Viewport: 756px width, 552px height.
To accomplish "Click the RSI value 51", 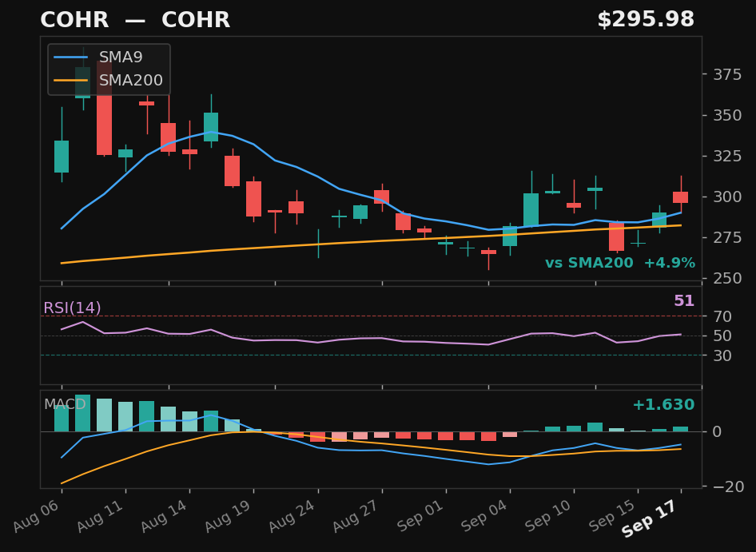I will [x=684, y=301].
